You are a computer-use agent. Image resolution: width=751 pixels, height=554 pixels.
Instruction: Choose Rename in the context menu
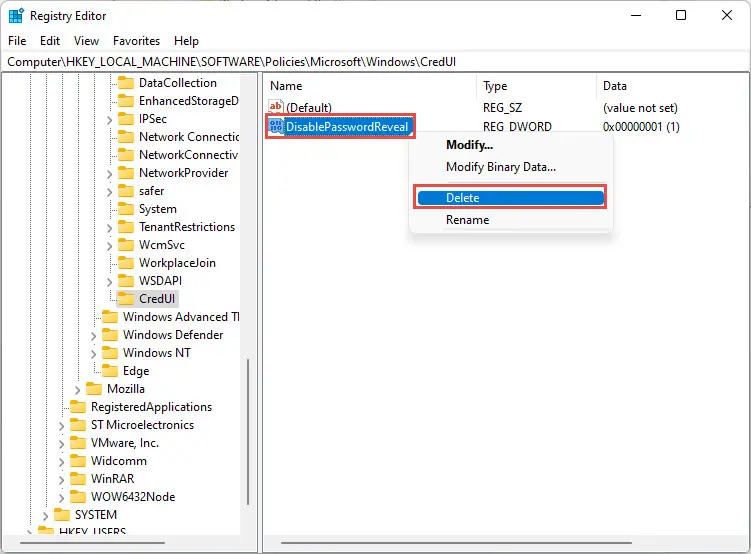pos(511,220)
